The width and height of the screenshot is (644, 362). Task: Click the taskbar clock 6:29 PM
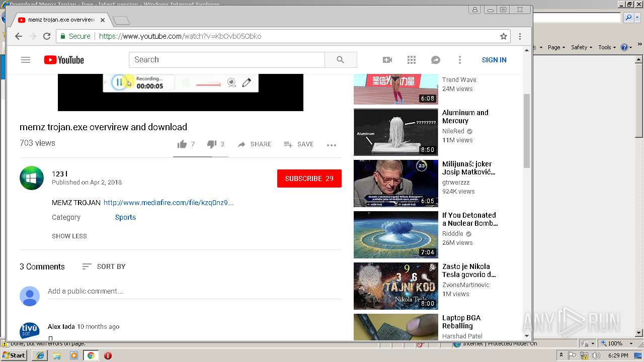point(618,355)
